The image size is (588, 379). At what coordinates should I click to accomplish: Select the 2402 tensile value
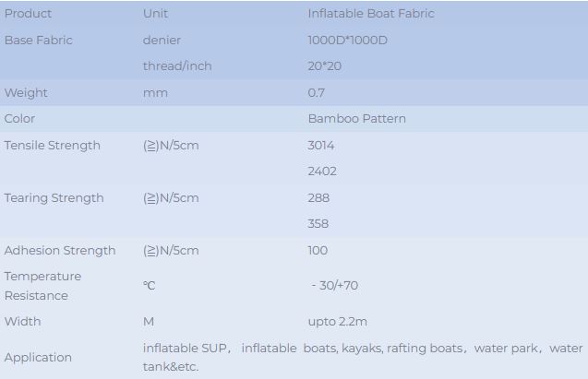[322, 172]
